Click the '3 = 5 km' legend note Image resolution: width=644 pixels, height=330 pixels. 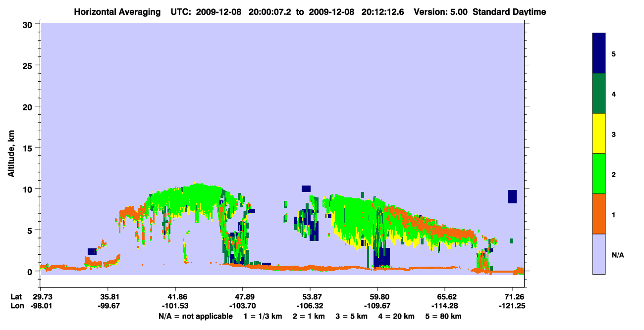point(351,316)
